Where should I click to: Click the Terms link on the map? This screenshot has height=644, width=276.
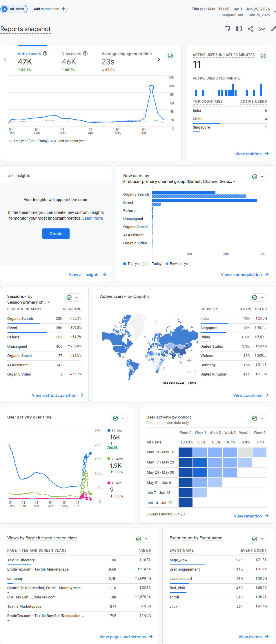(x=192, y=383)
